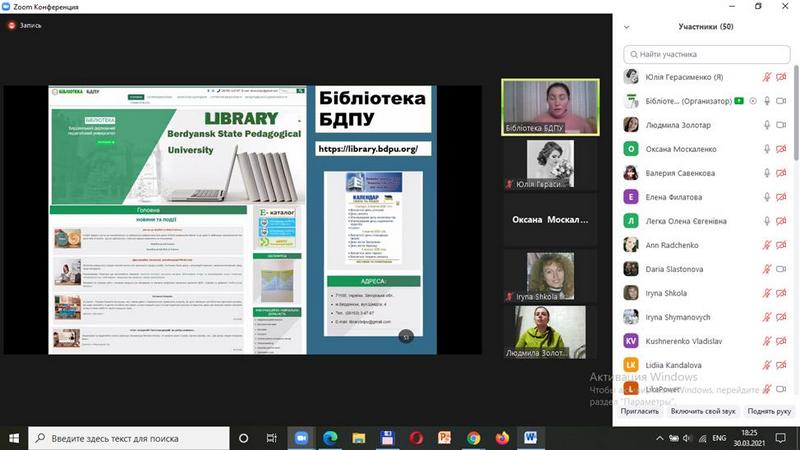Click the Запись recording indicator

coord(24,25)
